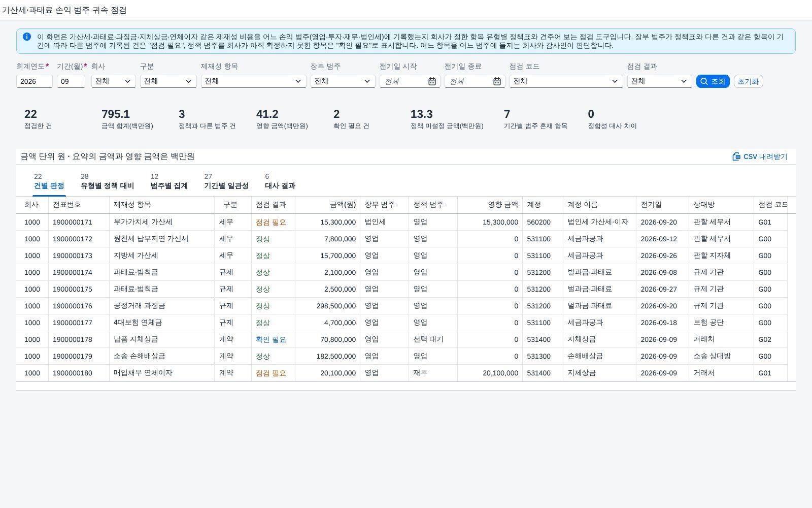Click the 정책과 다른 범주 건 summary
Screen dimensions: 812x508
(207, 119)
